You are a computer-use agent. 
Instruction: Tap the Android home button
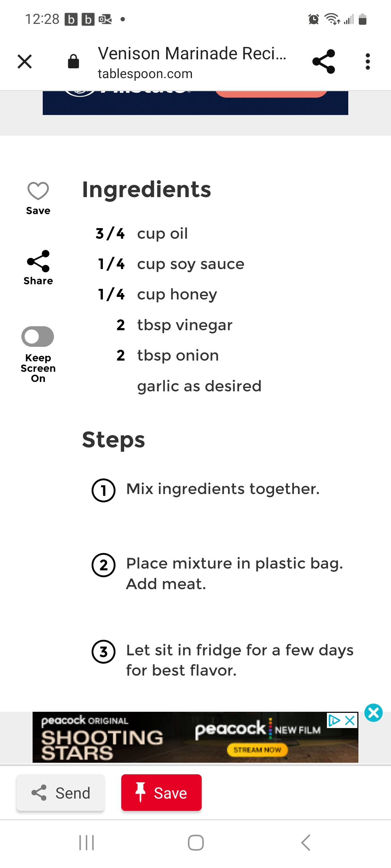196,843
